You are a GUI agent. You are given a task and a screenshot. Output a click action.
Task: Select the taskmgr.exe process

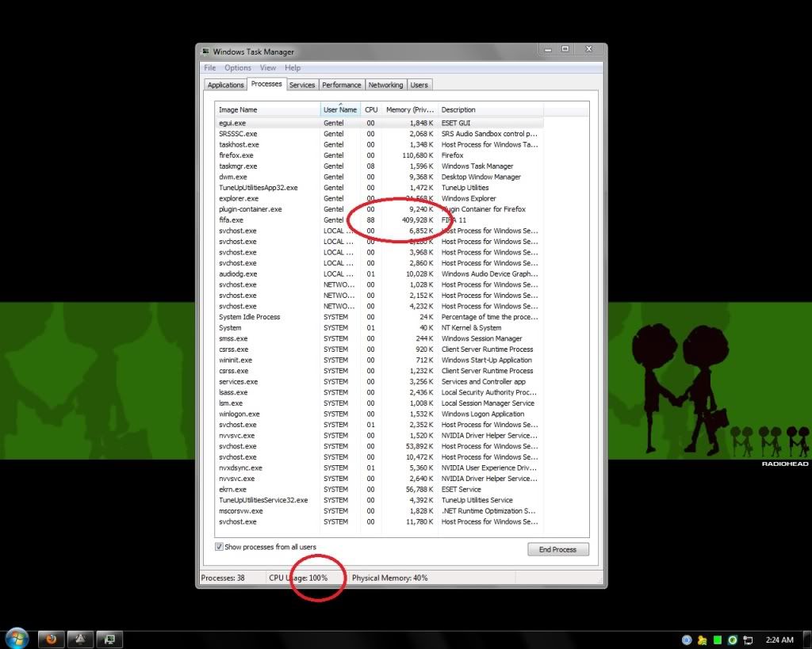tap(380, 166)
